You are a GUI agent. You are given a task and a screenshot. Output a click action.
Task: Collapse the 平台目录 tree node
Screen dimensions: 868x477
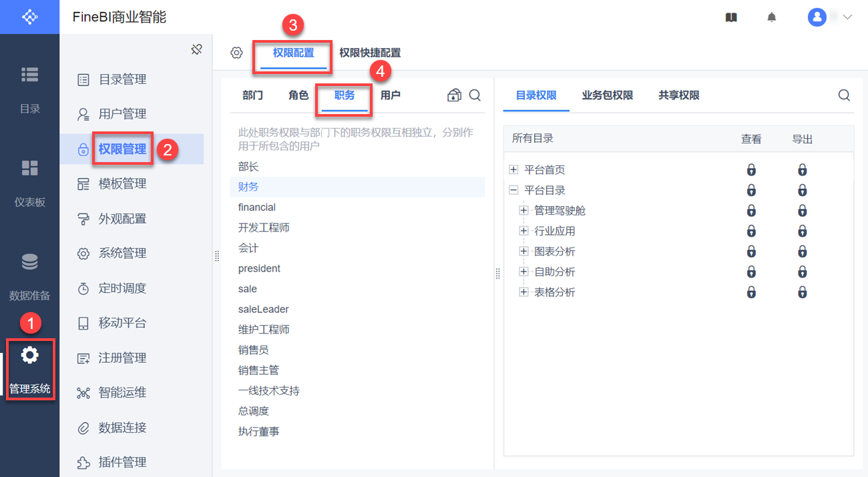pyautogui.click(x=513, y=190)
